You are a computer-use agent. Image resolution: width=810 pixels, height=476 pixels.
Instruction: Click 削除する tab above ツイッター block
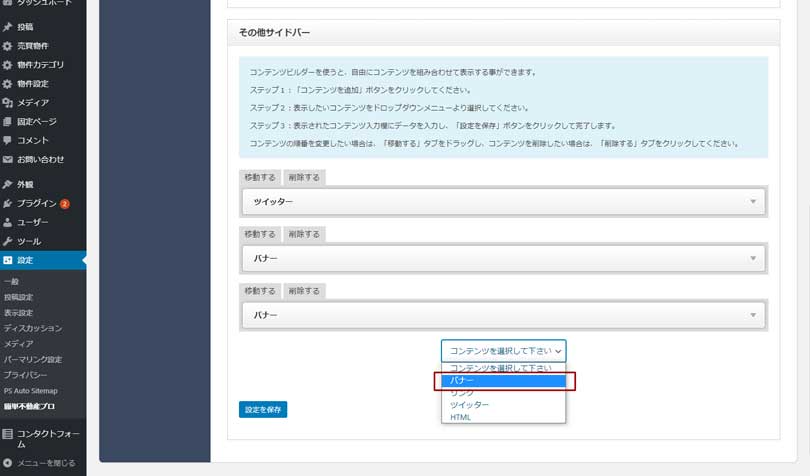click(303, 177)
